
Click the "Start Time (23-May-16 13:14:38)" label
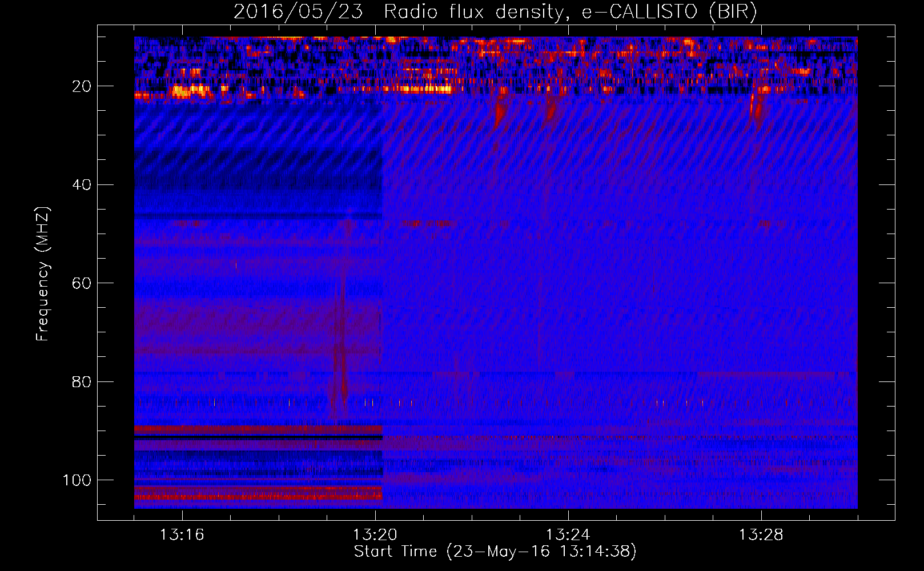point(495,552)
